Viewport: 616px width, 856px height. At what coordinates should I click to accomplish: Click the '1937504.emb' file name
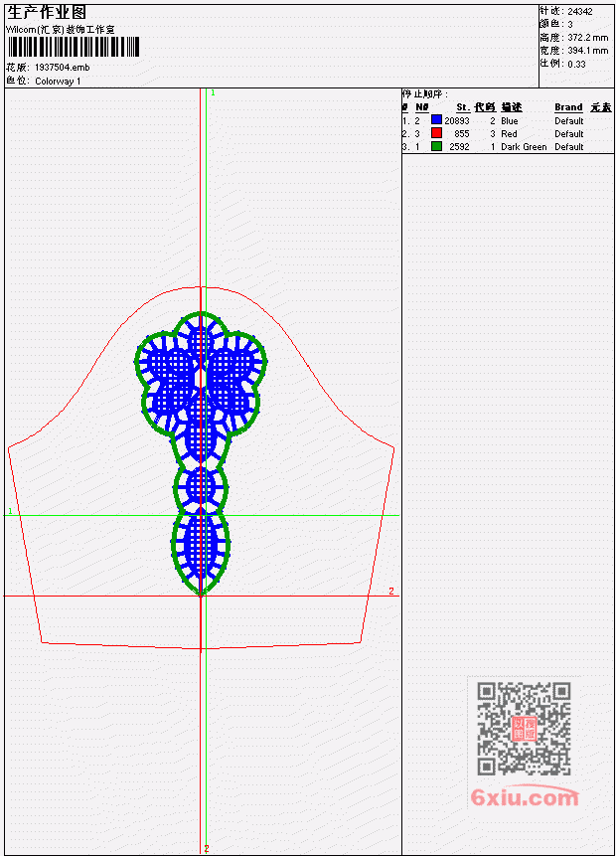pos(63,68)
